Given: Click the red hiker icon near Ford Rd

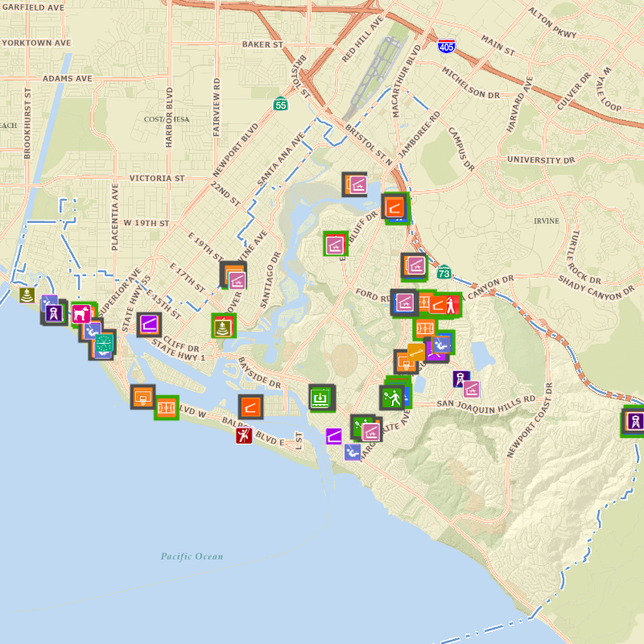Looking at the screenshot, I should [452, 304].
